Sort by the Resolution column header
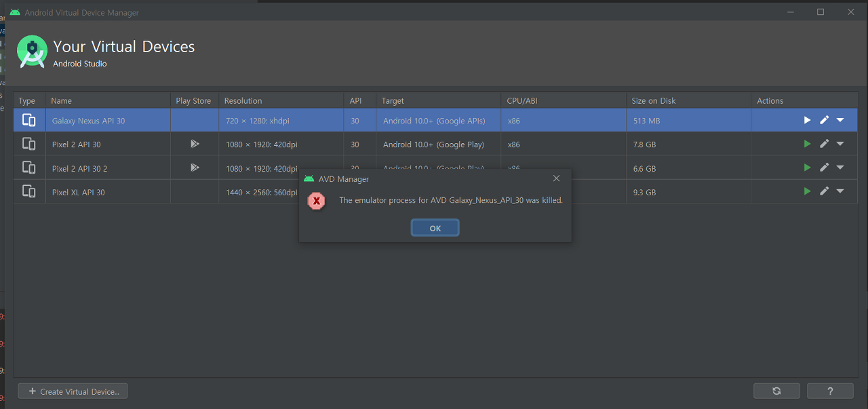Viewport: 868px width, 409px height. [281, 100]
